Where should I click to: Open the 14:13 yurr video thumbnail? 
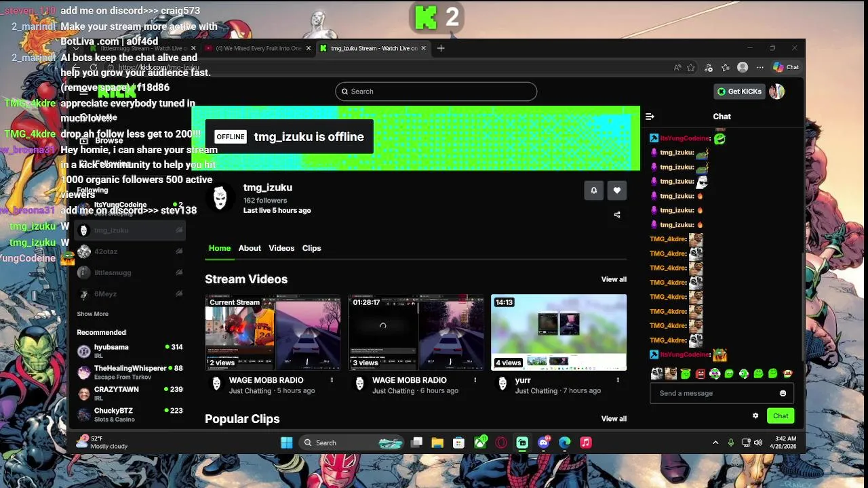point(559,332)
